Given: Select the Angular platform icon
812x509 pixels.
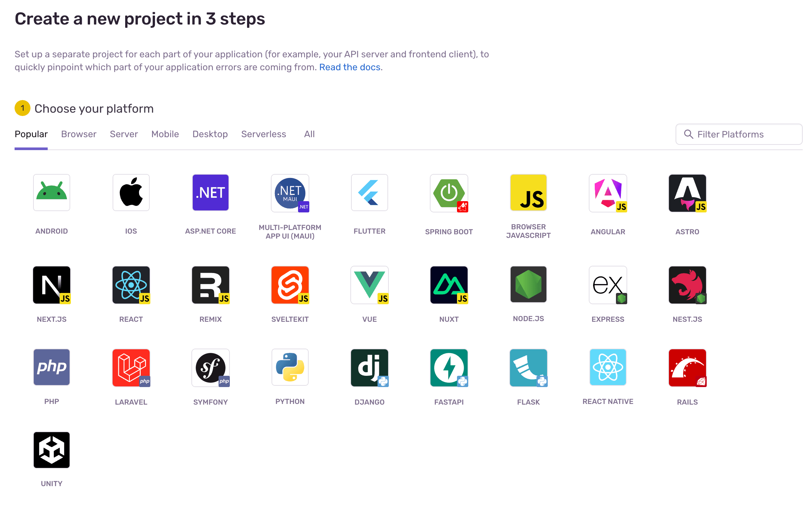Looking at the screenshot, I should coord(608,193).
